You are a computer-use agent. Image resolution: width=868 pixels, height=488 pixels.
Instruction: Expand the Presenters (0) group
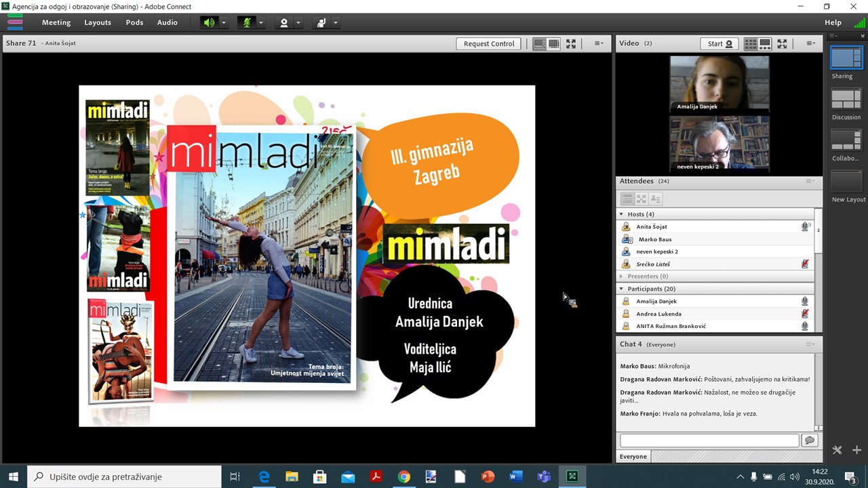621,277
